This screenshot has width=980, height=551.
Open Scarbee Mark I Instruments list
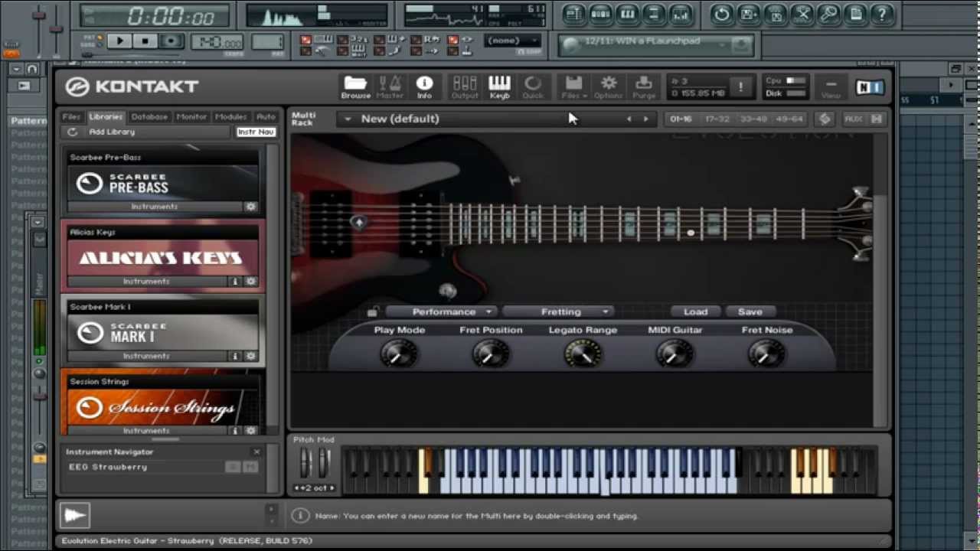coord(146,356)
